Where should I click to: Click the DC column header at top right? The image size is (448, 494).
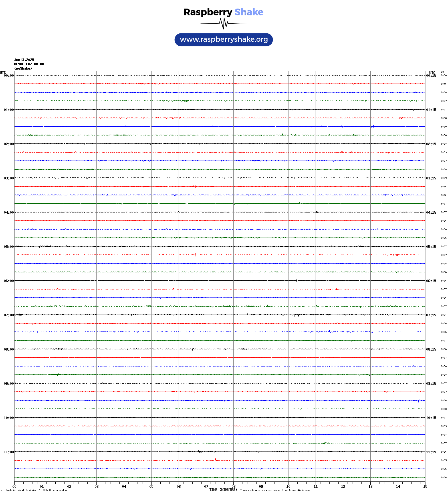coord(442,72)
